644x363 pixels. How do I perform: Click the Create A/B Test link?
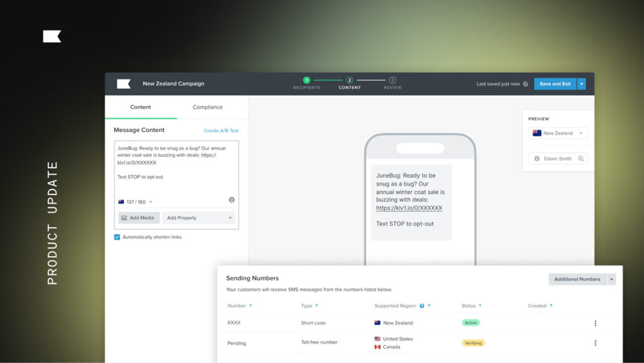coord(221,131)
